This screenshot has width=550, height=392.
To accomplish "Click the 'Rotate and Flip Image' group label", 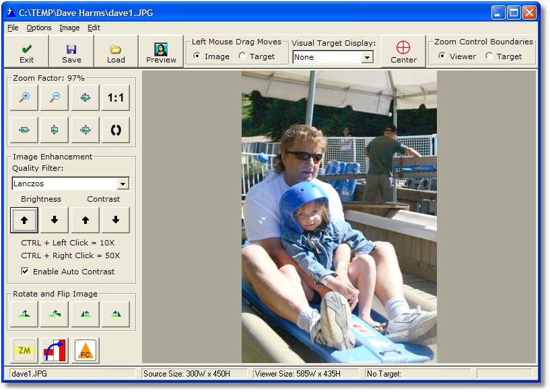I will (55, 294).
